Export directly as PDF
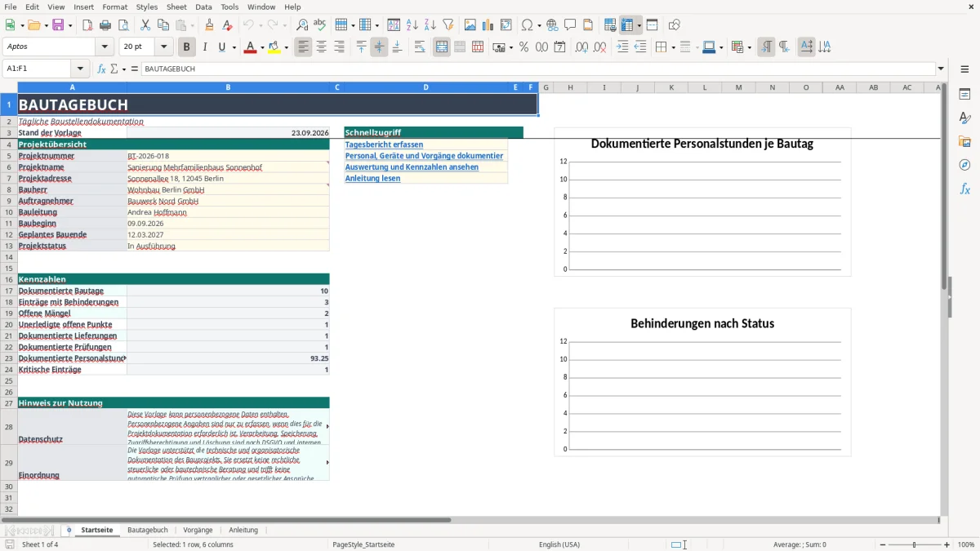The image size is (980, 551). (x=87, y=25)
